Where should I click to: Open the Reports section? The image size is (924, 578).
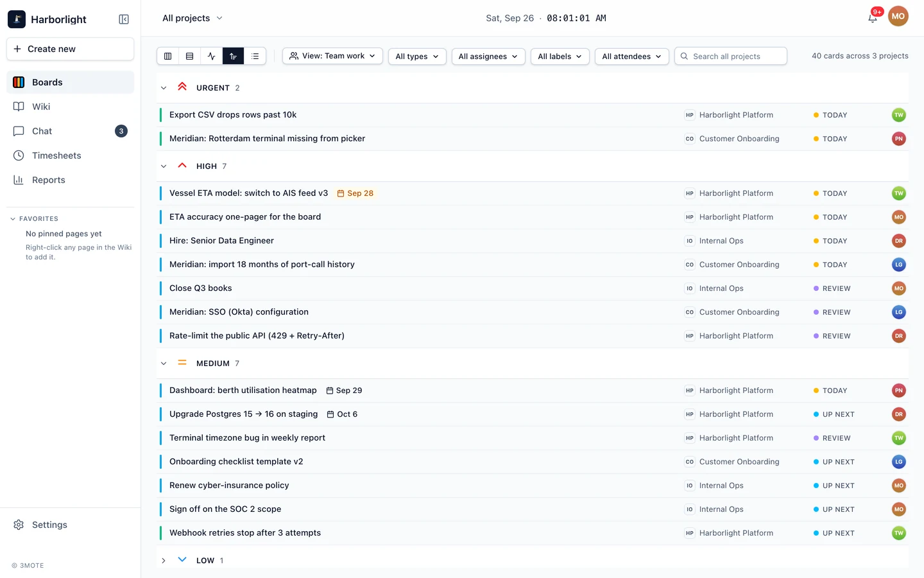pos(71,180)
